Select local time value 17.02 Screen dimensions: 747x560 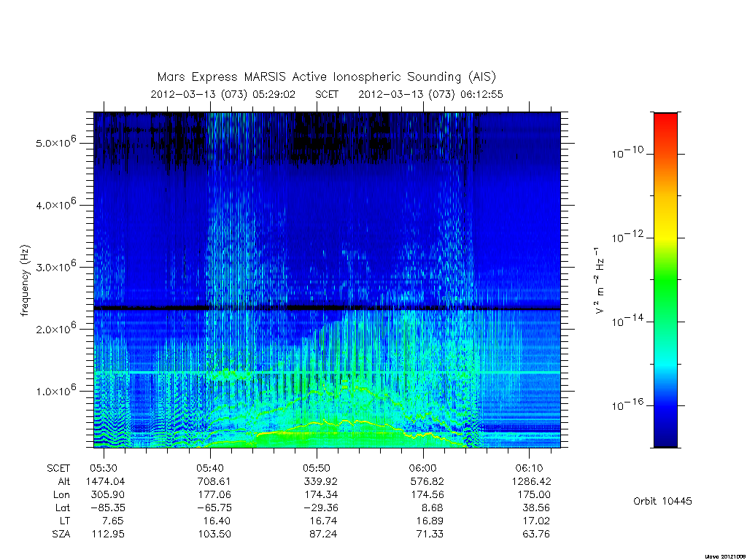[x=536, y=521]
